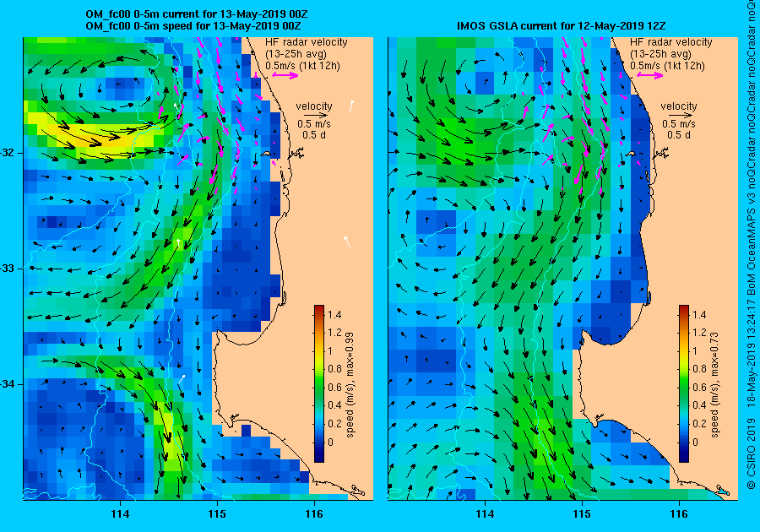Click the 0.8 tick label on left color bar
Image resolution: width=760 pixels, height=532 pixels.
(x=334, y=369)
